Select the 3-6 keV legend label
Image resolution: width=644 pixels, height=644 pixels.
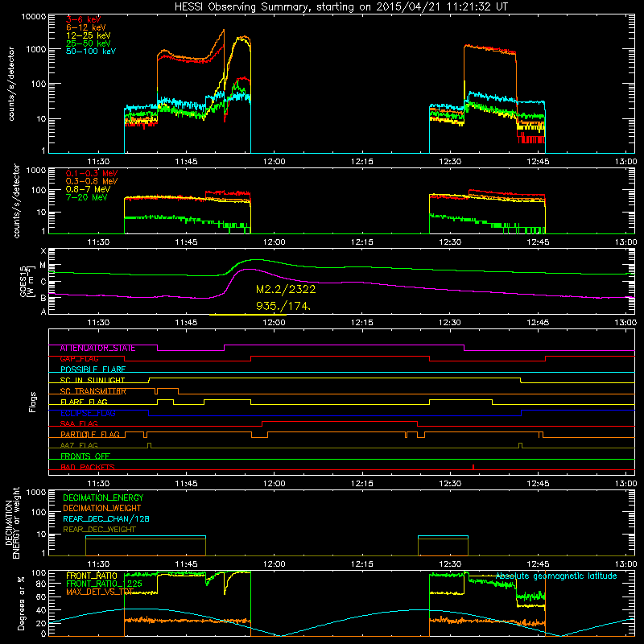pyautogui.click(x=83, y=19)
